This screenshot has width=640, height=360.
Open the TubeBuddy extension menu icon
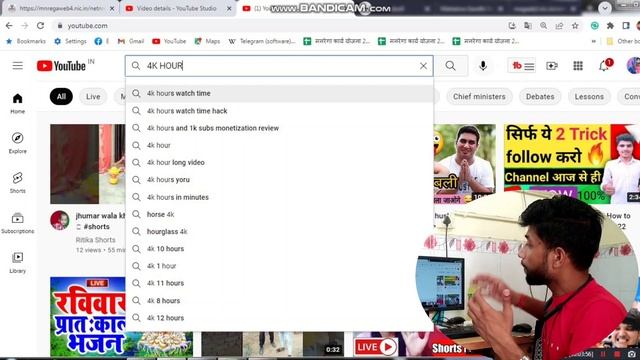pos(522,66)
